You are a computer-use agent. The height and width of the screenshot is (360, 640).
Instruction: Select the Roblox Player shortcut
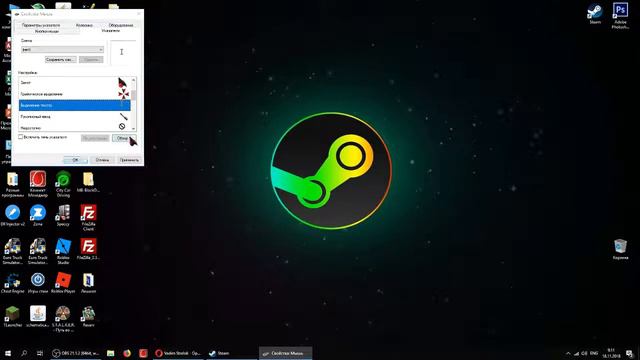click(x=63, y=283)
